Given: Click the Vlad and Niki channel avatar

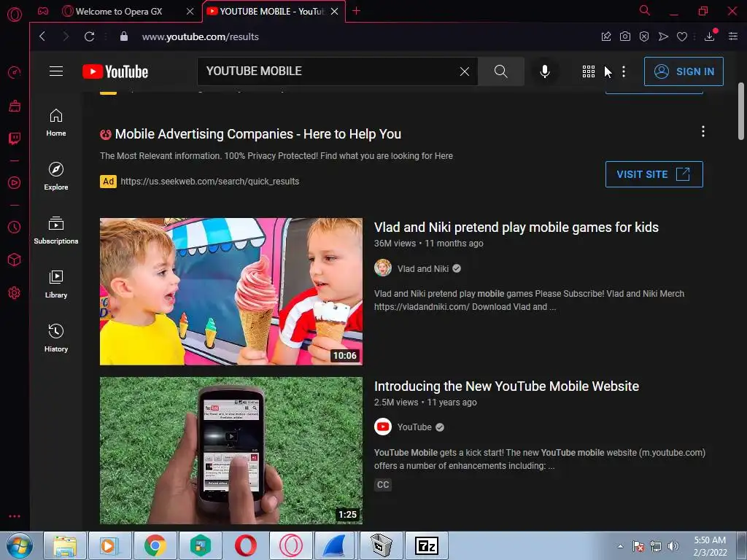Looking at the screenshot, I should [x=382, y=268].
